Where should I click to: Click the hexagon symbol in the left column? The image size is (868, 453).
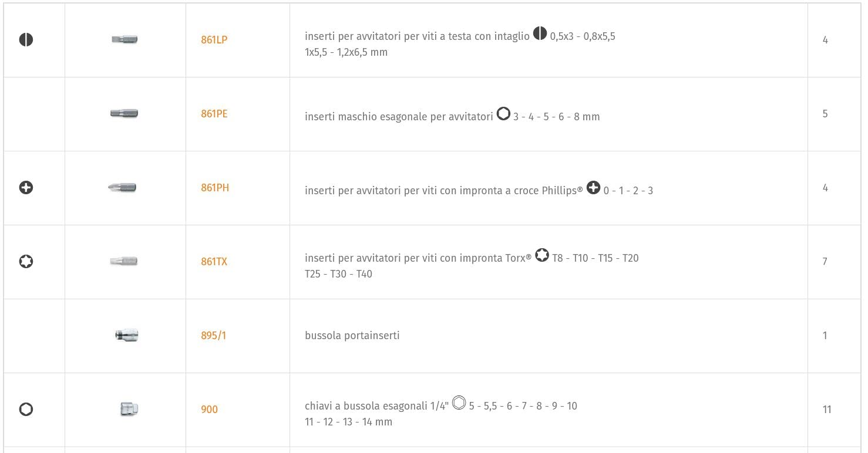(x=26, y=409)
